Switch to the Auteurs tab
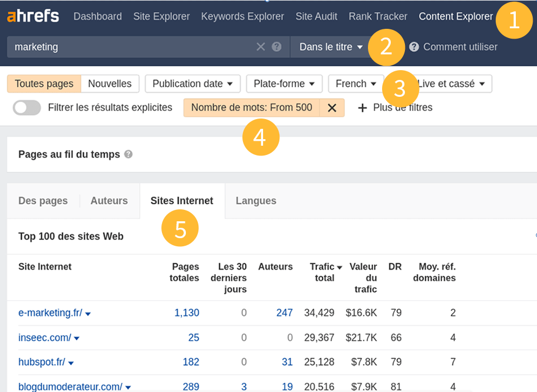537x392 pixels. 109,201
